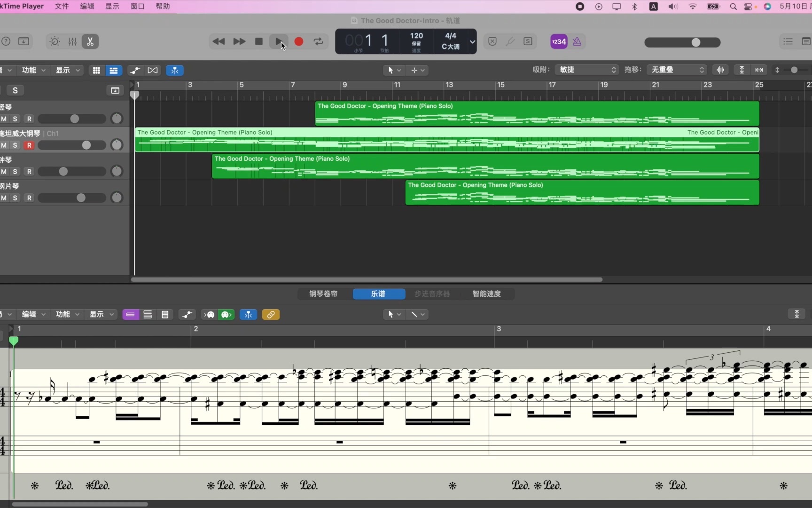The width and height of the screenshot is (812, 508).
Task: Click the Fast Forward transport button
Action: point(239,41)
